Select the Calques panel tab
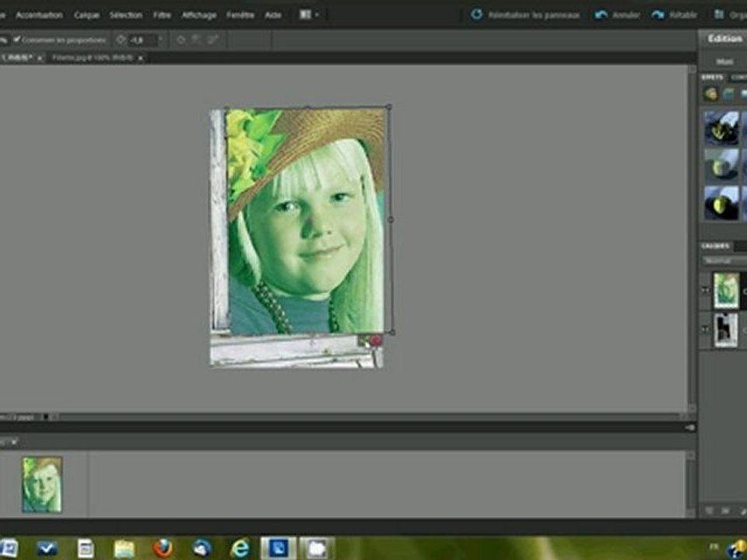This screenshot has width=747, height=560. (x=715, y=246)
